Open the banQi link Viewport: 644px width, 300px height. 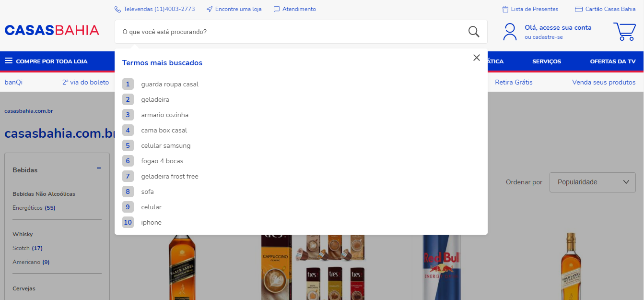click(13, 82)
